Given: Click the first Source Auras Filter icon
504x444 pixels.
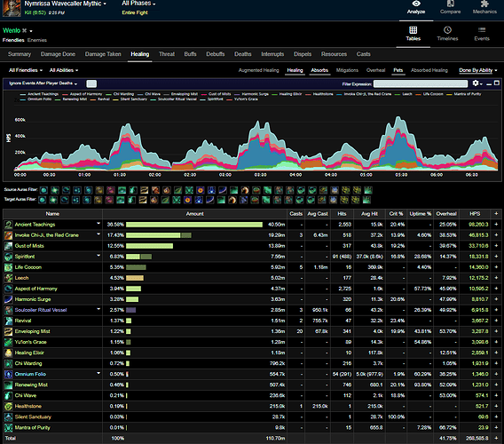Looking at the screenshot, I should click(x=43, y=190).
